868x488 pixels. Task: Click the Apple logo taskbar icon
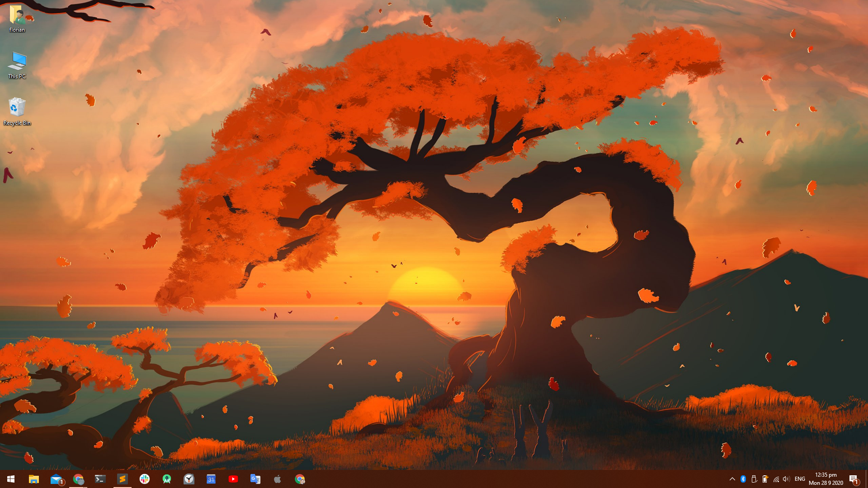coord(278,479)
